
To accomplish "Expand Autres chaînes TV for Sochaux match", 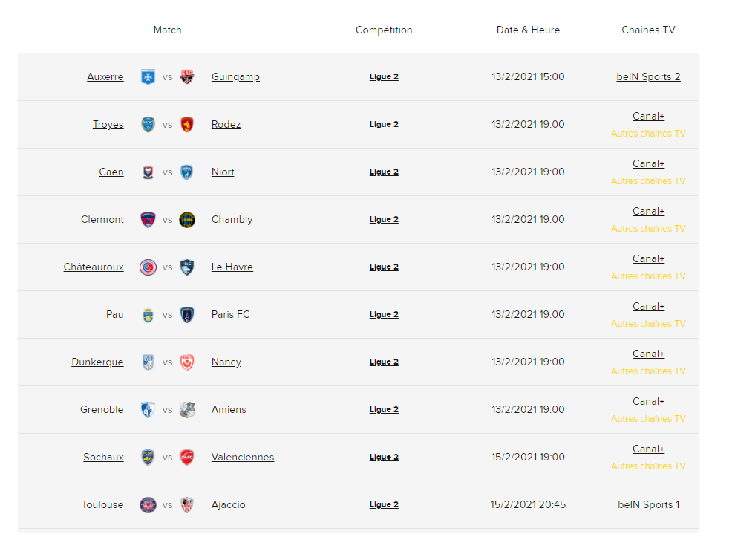I will click(648, 466).
